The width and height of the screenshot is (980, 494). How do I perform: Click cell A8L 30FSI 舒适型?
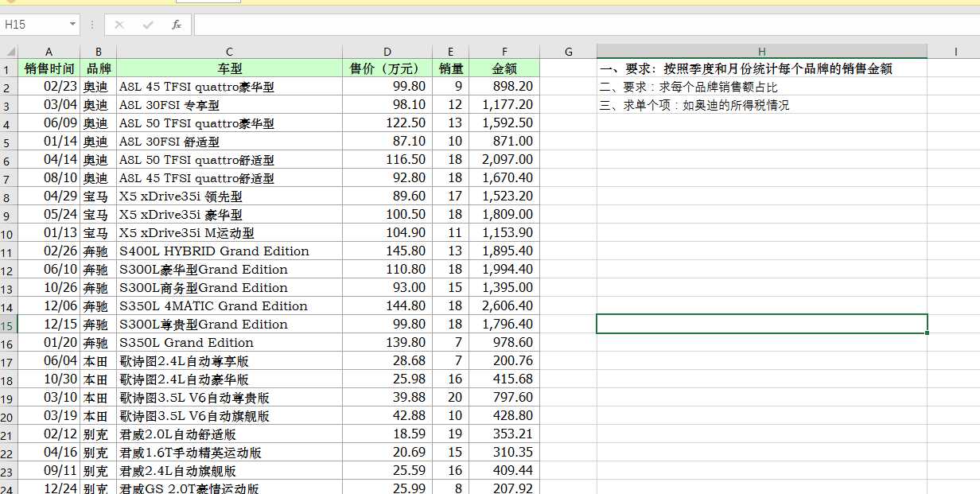(229, 142)
